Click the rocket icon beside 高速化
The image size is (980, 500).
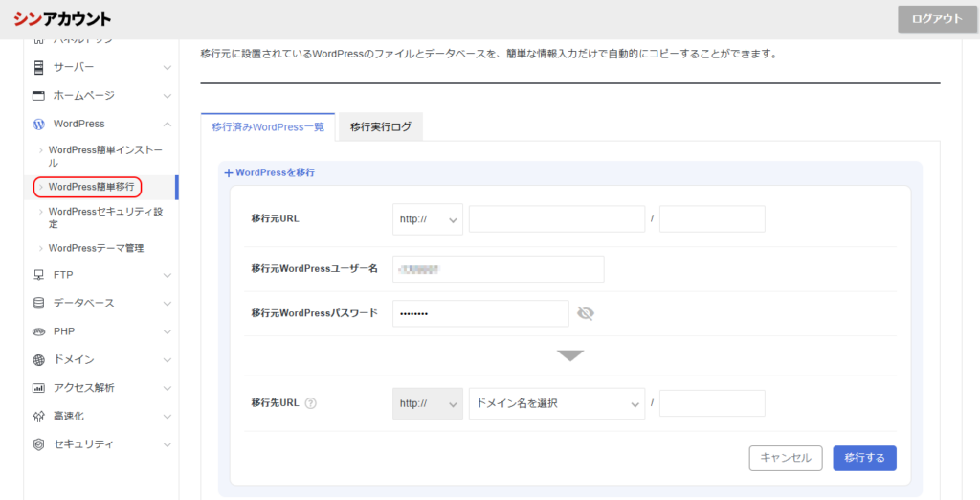pyautogui.click(x=38, y=416)
